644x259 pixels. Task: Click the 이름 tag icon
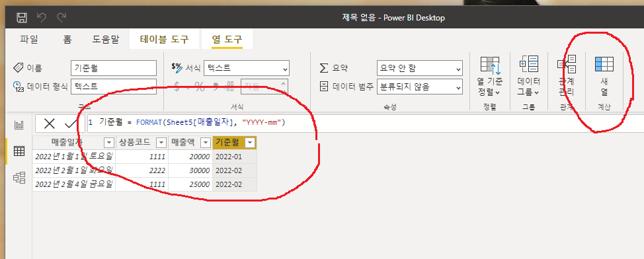[x=19, y=68]
